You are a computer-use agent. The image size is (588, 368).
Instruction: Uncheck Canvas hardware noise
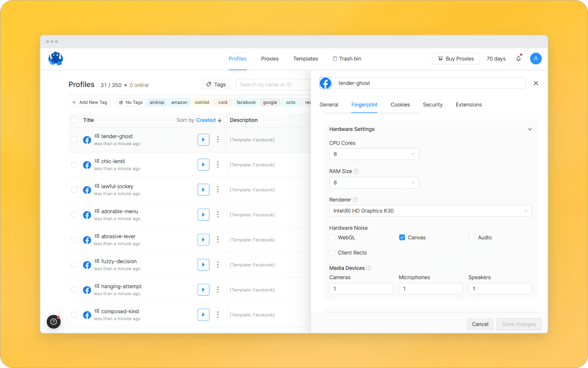point(402,237)
